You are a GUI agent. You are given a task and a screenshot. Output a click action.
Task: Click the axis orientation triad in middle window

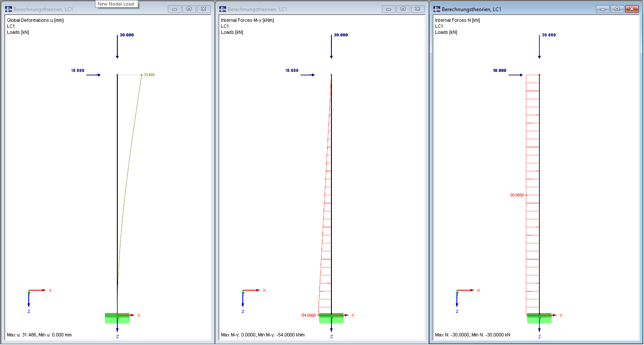253,300
